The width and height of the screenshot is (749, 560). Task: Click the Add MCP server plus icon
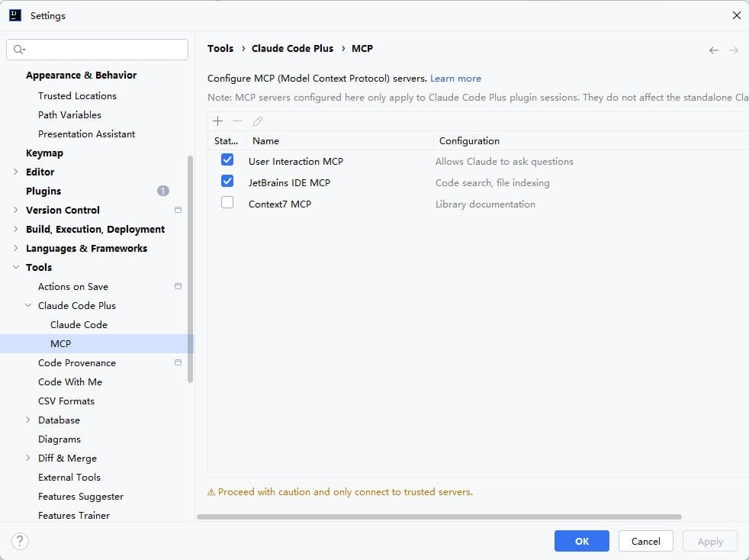click(217, 121)
